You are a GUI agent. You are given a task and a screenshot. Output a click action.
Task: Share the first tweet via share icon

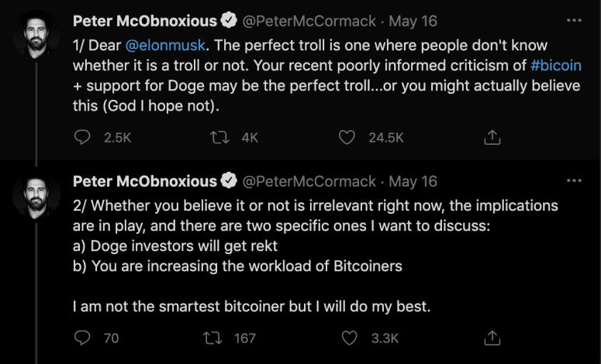pyautogui.click(x=491, y=137)
